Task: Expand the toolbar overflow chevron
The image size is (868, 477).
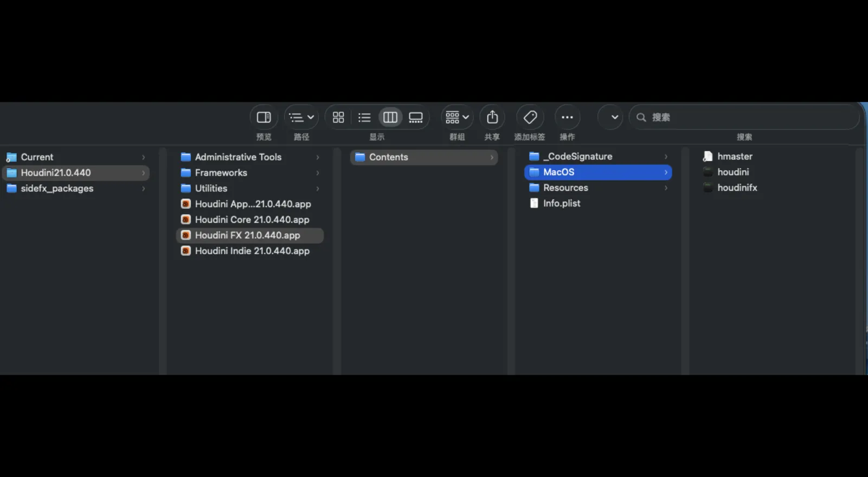Action: point(614,118)
